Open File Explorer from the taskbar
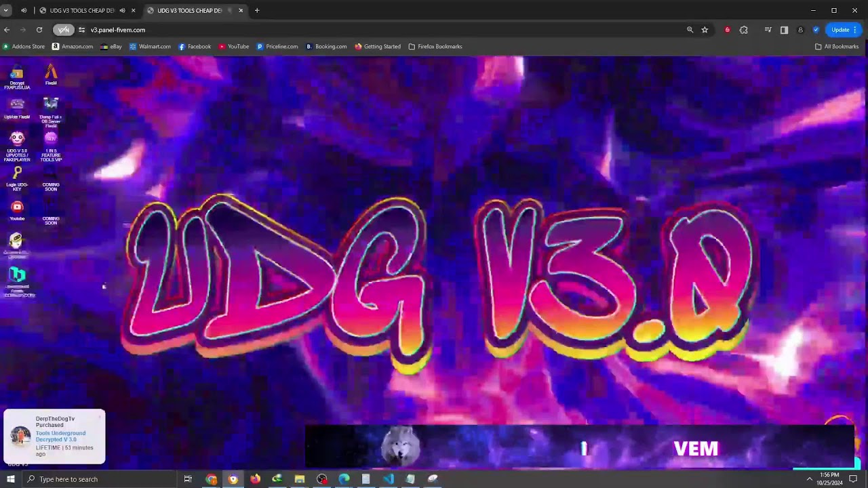Screen dimensions: 868x488 (299, 479)
